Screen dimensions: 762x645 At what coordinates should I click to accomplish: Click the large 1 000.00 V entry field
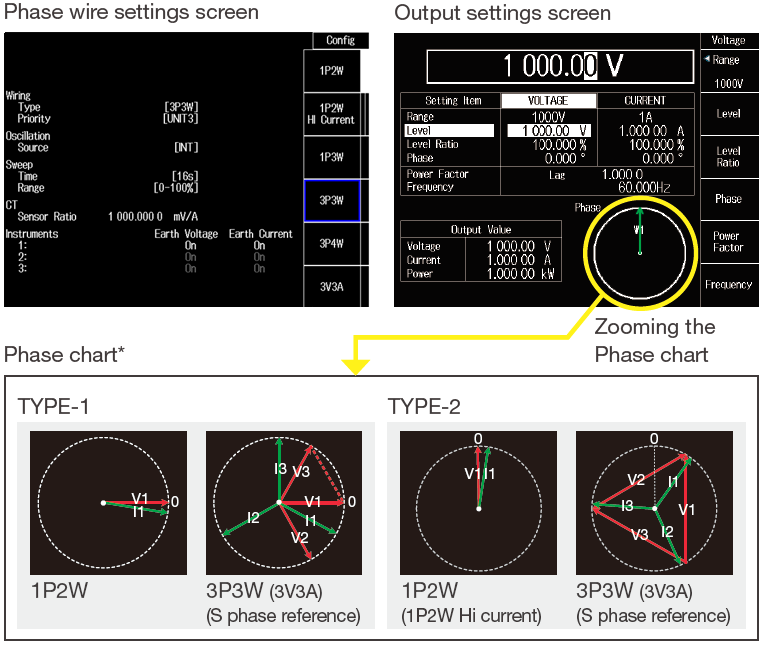[x=559, y=67]
